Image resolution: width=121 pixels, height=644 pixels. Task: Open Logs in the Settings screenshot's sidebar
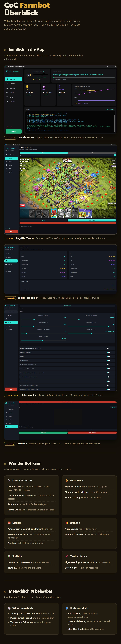point(11,326)
